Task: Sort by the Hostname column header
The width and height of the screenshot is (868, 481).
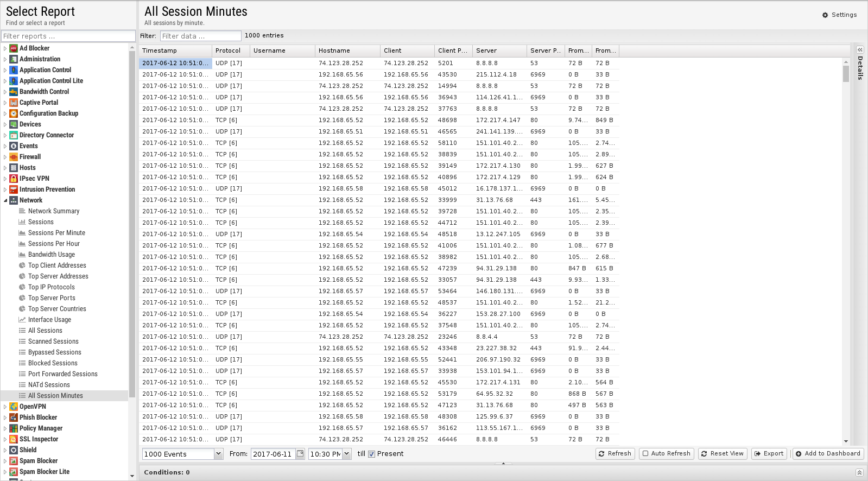Action: (347, 50)
